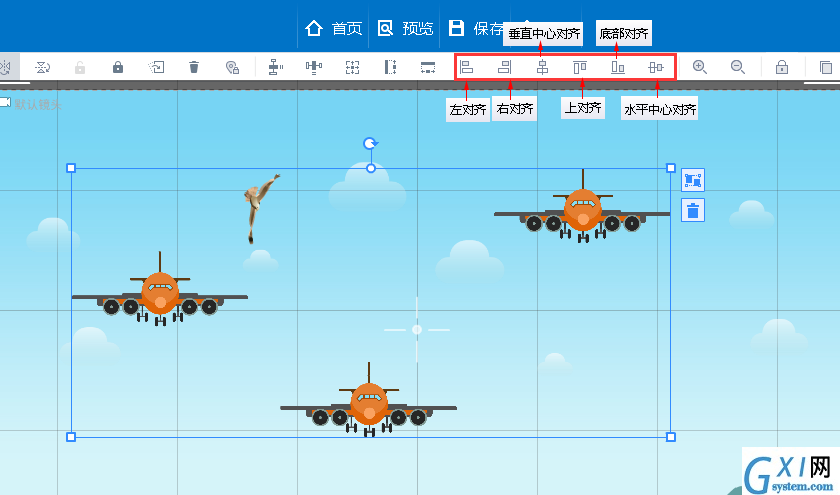Align selected objects to the top
Viewport: 840px width, 495px height.
click(x=580, y=67)
